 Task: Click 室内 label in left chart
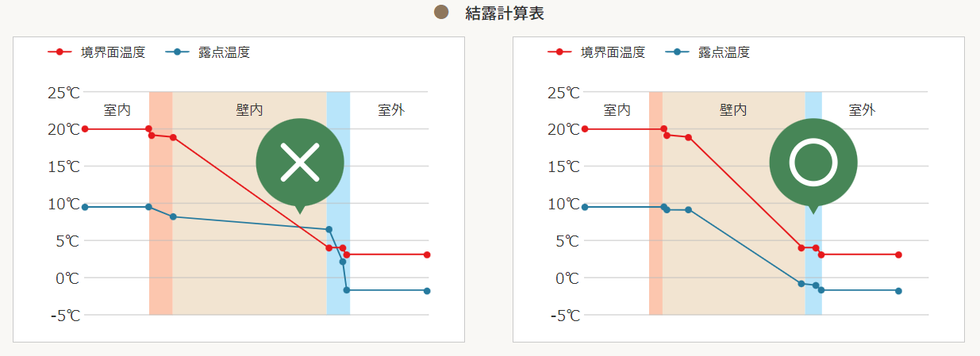117,110
